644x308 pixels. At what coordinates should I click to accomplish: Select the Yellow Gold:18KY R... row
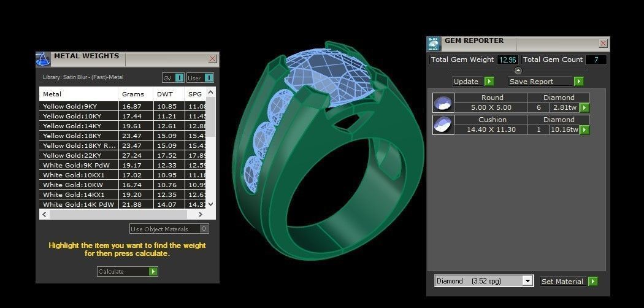(x=123, y=146)
